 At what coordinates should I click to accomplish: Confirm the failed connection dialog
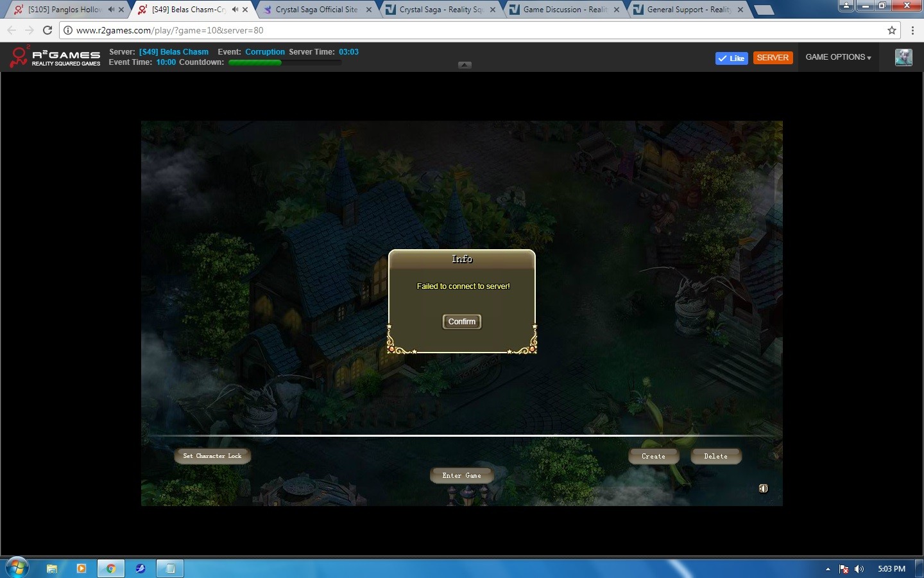pyautogui.click(x=462, y=322)
